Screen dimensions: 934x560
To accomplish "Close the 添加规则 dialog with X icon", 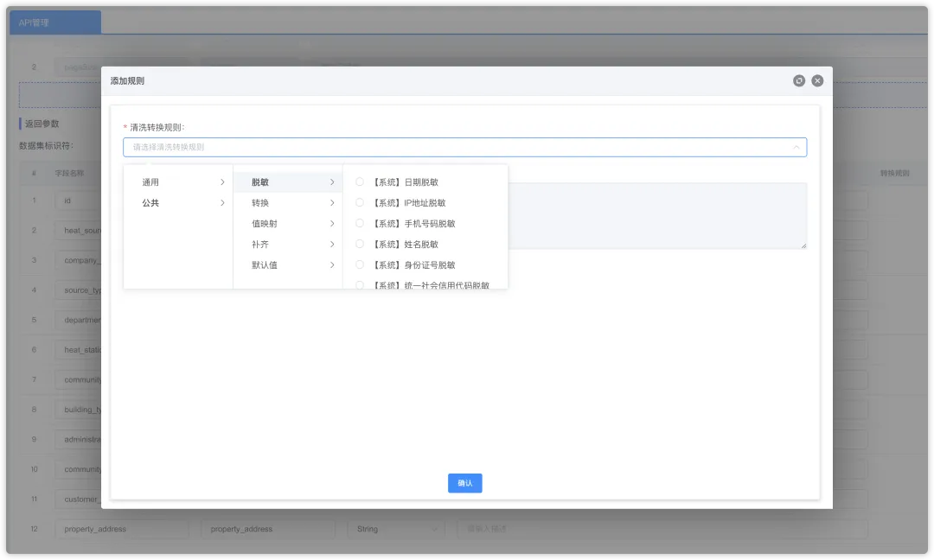I will click(x=817, y=81).
